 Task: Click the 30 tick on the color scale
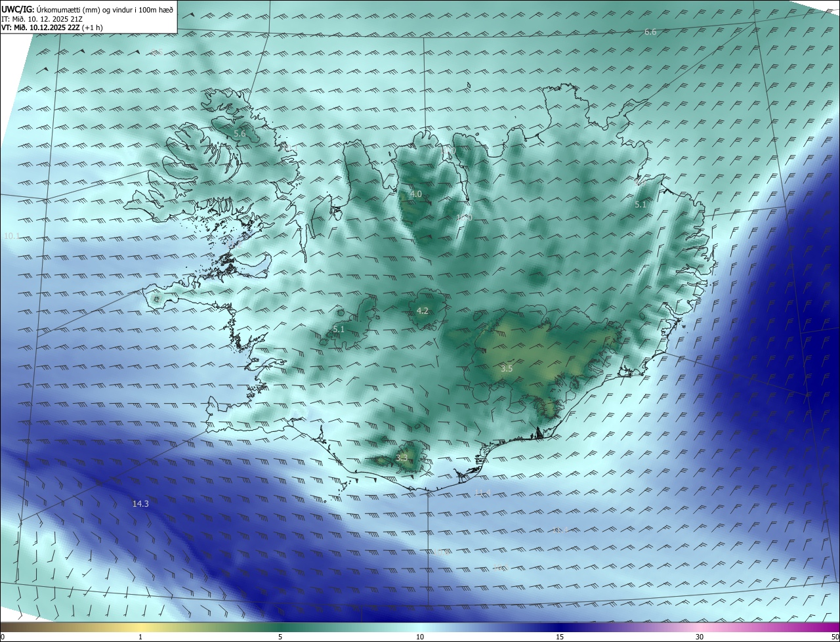coord(700,637)
